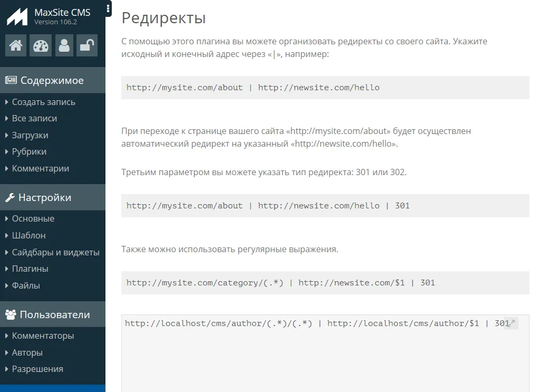The width and height of the screenshot is (540, 392).
Task: Click the user profile icon
Action: [64, 45]
